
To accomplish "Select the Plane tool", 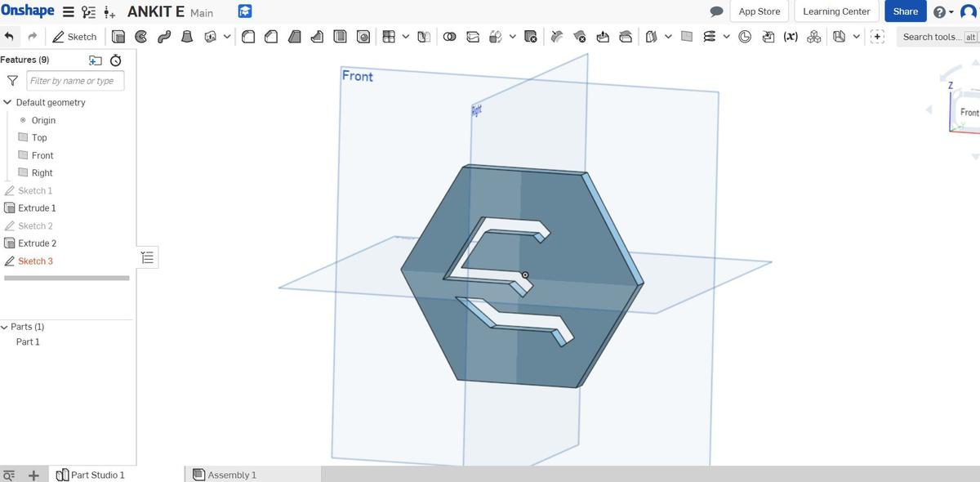I will coord(687,37).
